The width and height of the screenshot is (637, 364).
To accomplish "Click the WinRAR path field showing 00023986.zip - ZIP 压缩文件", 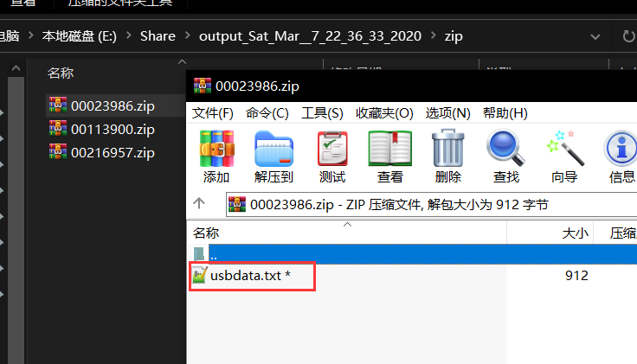I will tap(431, 205).
